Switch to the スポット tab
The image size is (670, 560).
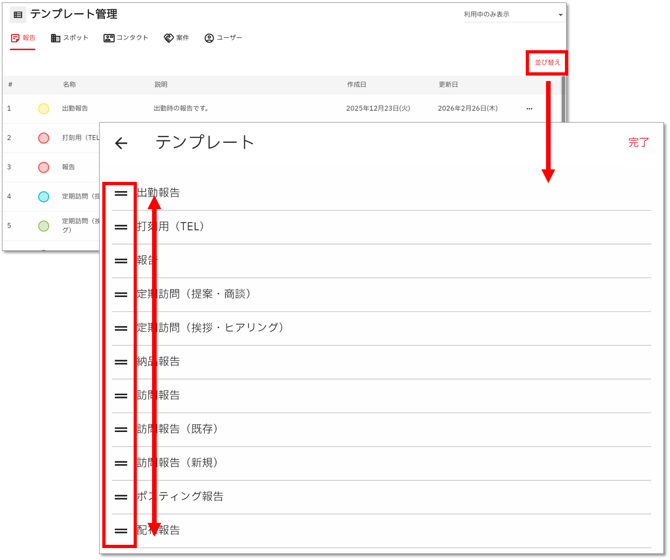pos(69,38)
